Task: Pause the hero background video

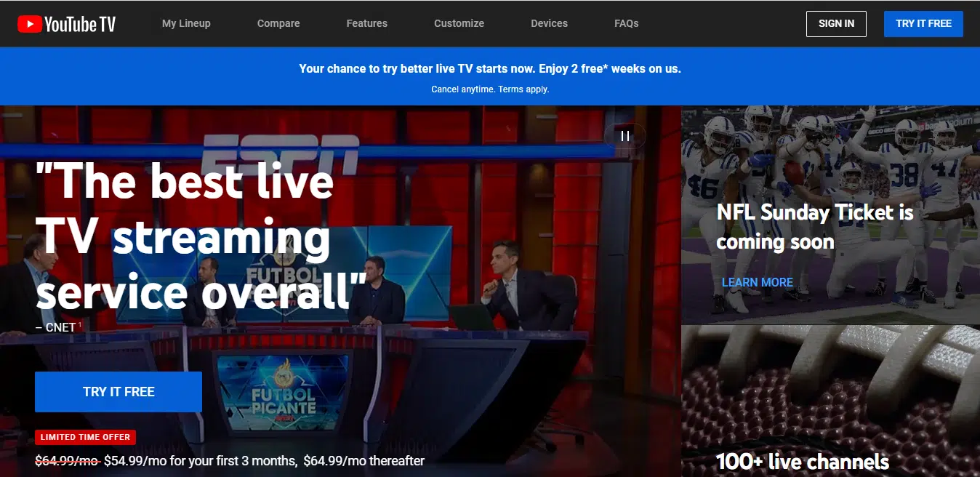Action: [x=624, y=135]
